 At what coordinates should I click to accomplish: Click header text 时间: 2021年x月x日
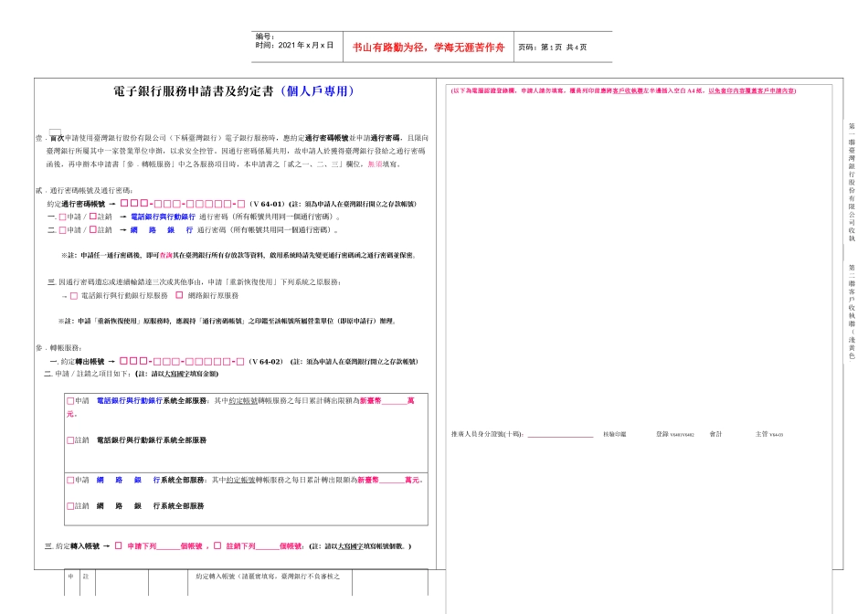pos(294,46)
